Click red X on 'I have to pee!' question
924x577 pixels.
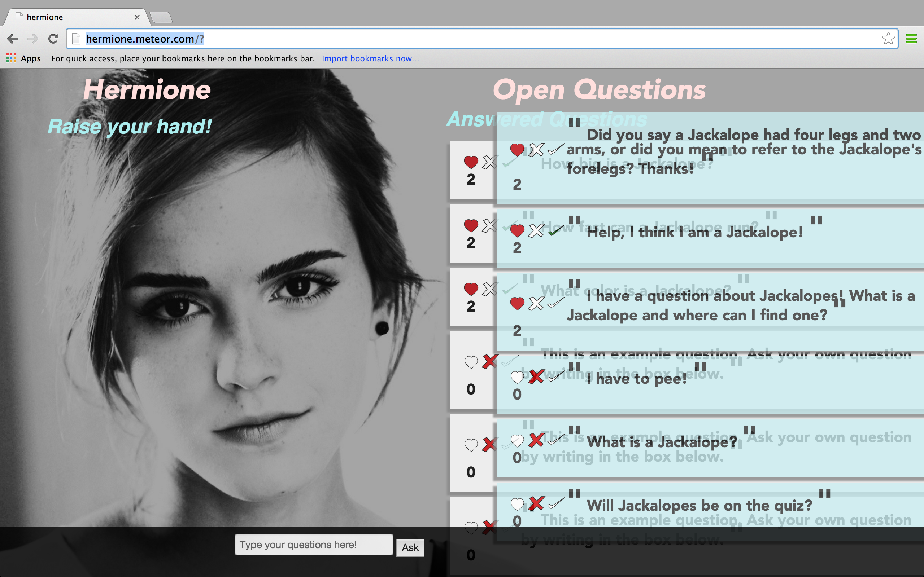pos(536,377)
